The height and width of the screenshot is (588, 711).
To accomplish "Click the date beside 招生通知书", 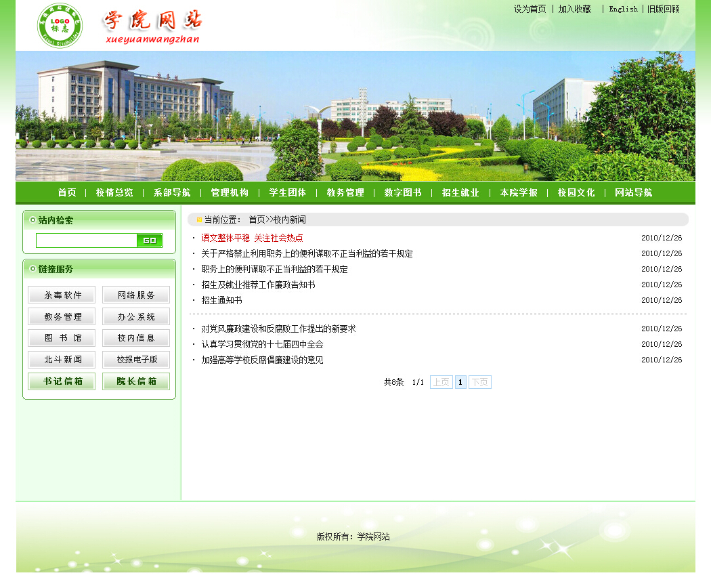I will click(662, 300).
